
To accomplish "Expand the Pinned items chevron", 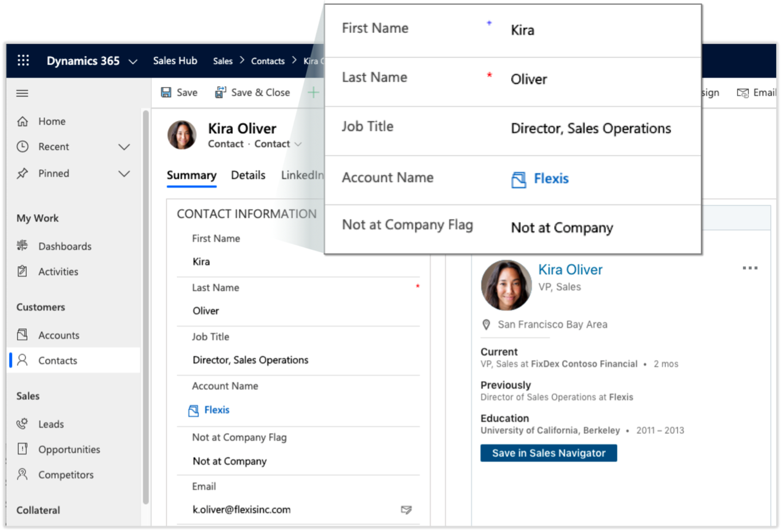I will [x=125, y=174].
